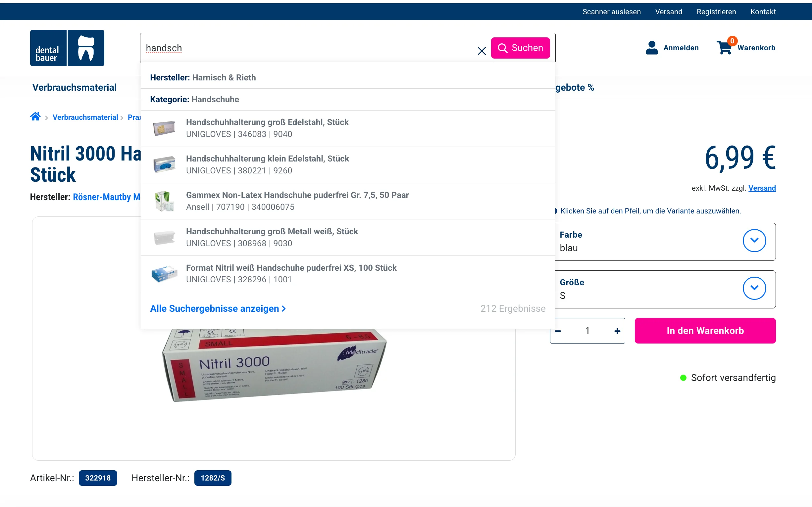
Task: Click In den Warenkorb button
Action: [x=705, y=331]
